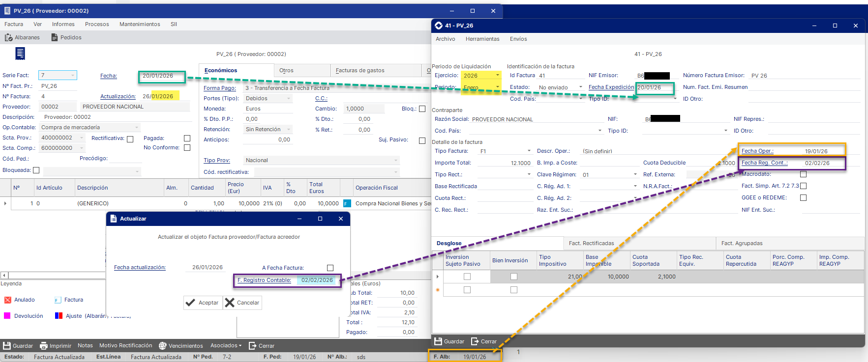Toggle the GGEE o REDEME checkbox
Image resolution: width=868 pixels, height=362 pixels.
(803, 197)
